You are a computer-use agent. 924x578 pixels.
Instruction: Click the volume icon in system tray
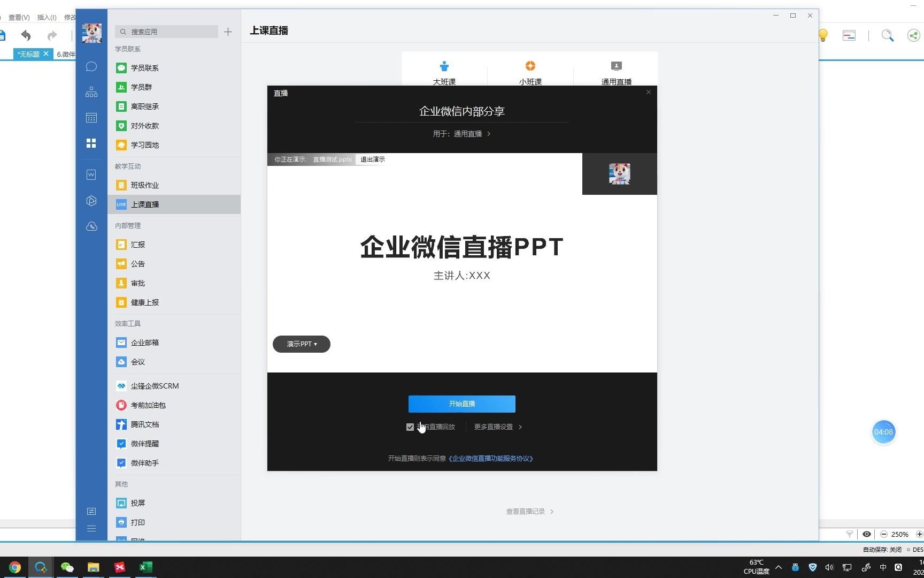click(829, 567)
